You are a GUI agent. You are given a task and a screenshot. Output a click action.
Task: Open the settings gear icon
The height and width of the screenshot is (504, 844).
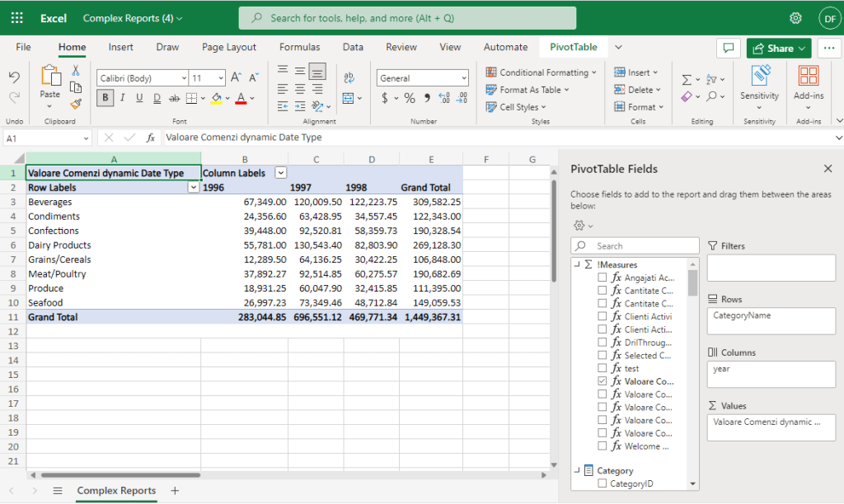pyautogui.click(x=795, y=18)
